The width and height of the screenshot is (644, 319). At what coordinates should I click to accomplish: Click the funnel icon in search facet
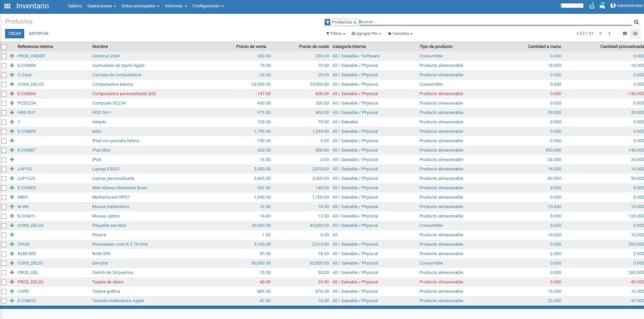point(328,22)
